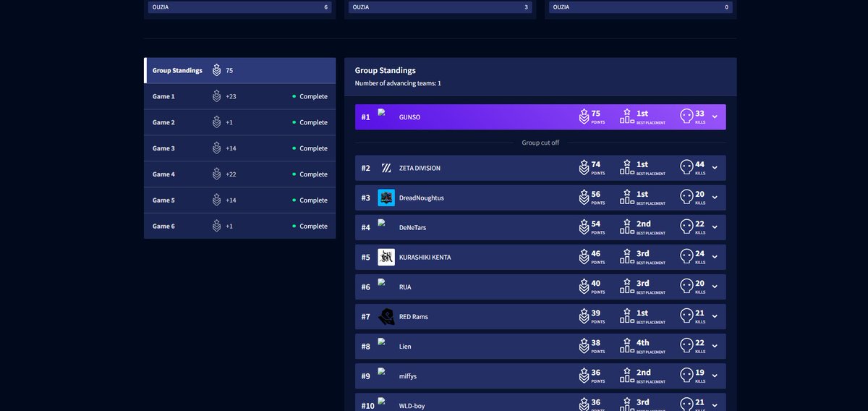
Task: Click the 'Group cut off' divider label
Action: [540, 143]
